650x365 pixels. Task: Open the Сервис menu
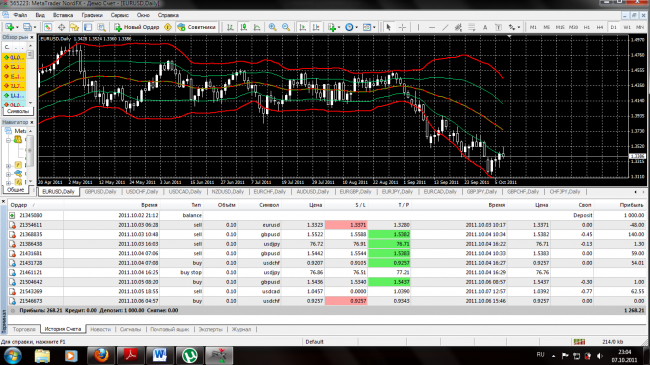[120, 15]
